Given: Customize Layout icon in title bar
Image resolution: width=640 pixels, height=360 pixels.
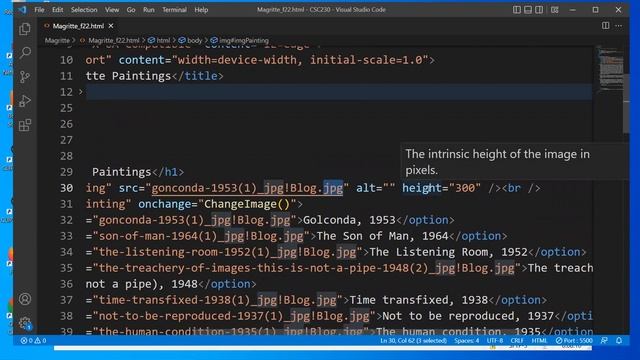Looking at the screenshot, I should click(554, 9).
